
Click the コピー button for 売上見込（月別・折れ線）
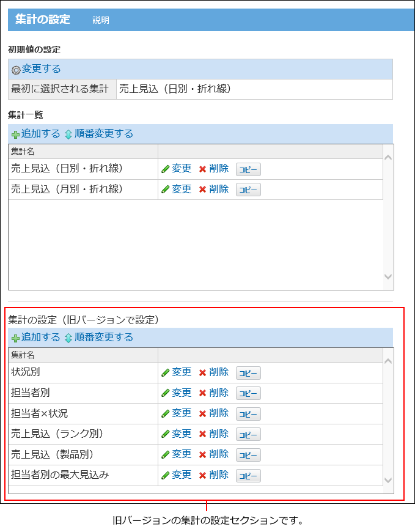[x=248, y=190]
